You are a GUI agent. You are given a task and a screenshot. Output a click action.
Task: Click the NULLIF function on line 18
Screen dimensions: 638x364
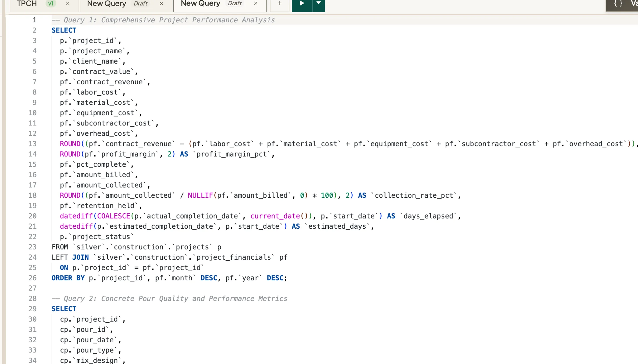(200, 196)
